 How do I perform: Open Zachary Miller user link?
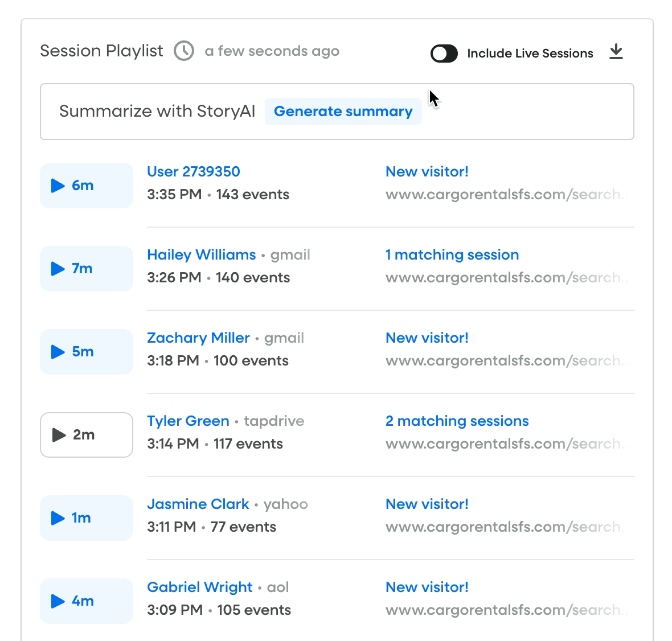click(x=198, y=338)
